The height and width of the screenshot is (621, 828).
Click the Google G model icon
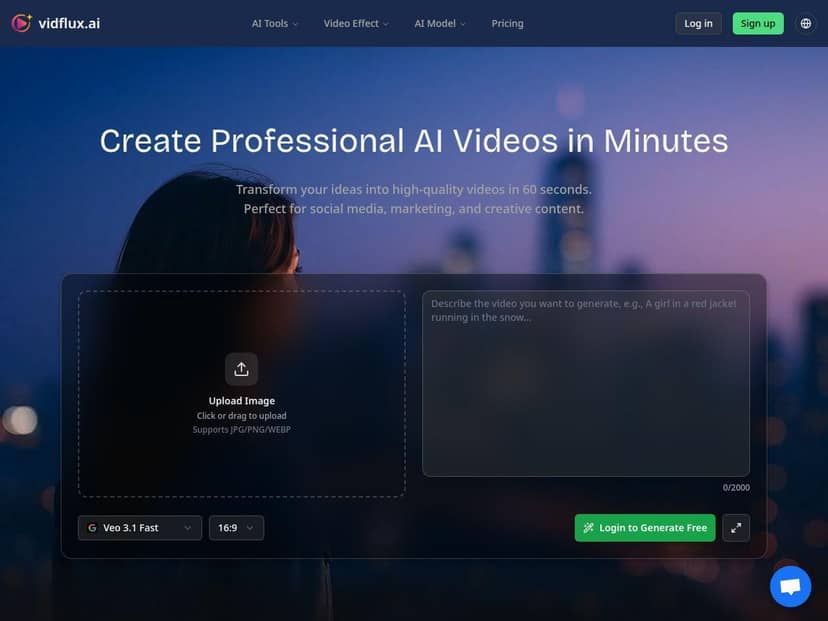(x=92, y=528)
